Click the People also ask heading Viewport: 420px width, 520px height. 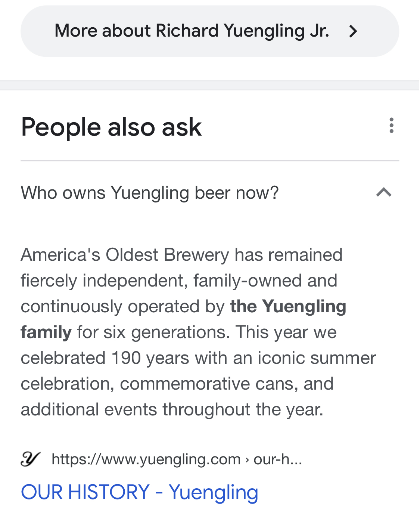111,127
